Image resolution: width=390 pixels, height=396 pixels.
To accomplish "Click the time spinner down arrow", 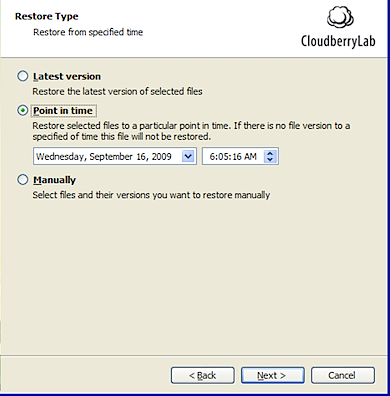I will click(270, 160).
